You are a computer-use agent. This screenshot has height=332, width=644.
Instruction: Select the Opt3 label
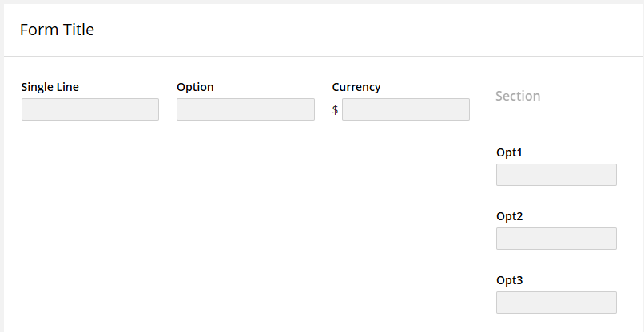pyautogui.click(x=509, y=280)
